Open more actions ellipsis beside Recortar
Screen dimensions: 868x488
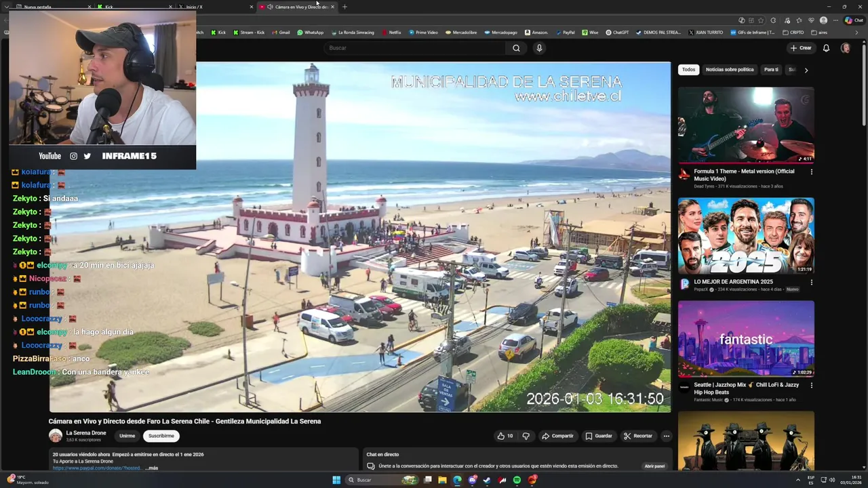[667, 436]
